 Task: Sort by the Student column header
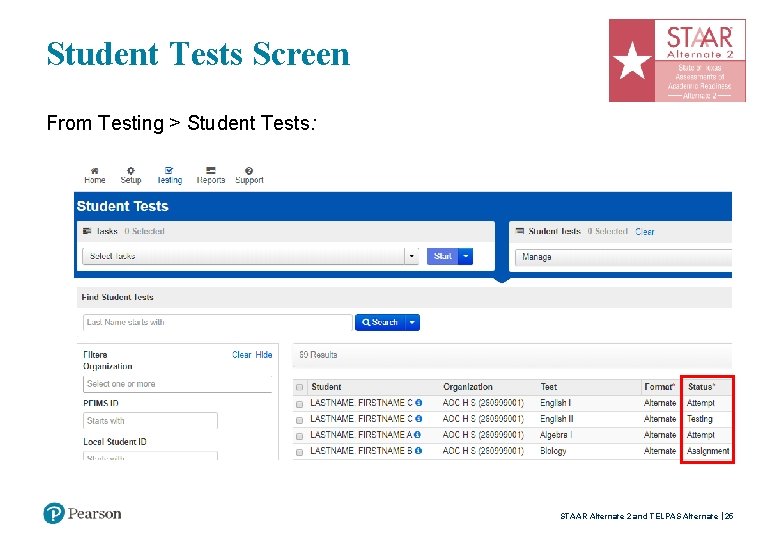(x=326, y=387)
